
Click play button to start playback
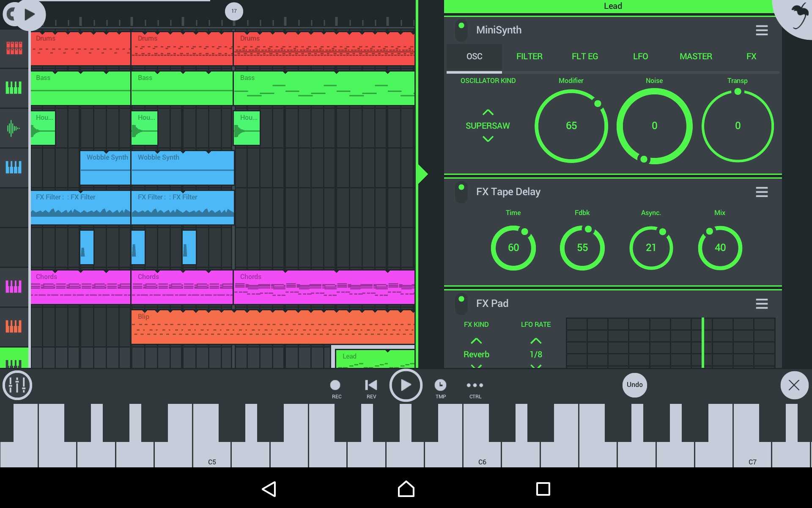click(406, 384)
